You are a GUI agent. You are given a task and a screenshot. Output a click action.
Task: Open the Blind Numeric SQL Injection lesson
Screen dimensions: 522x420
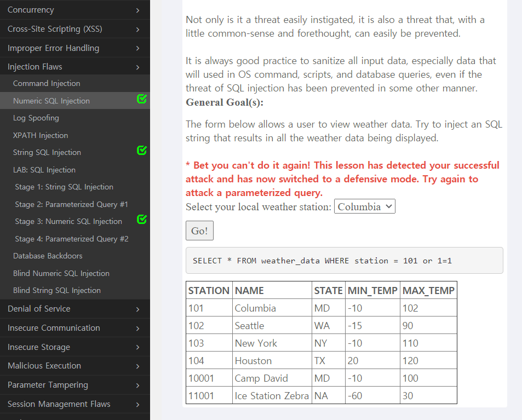tap(75, 273)
